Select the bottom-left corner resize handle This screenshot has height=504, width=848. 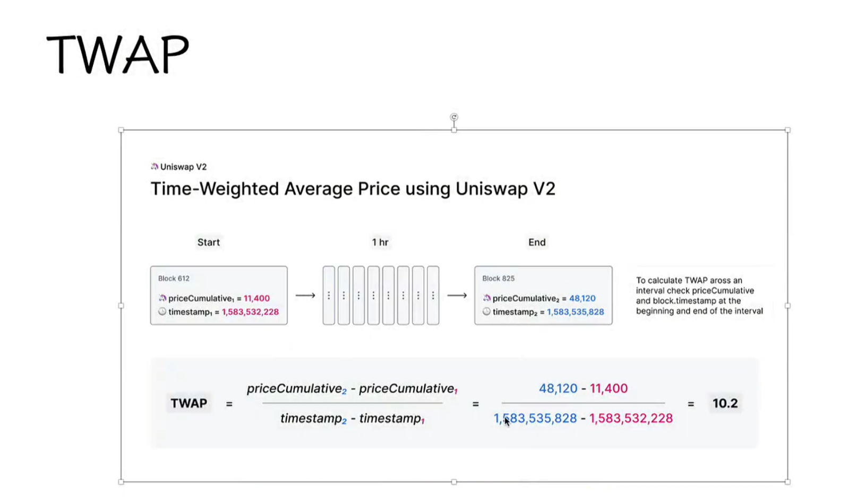point(121,482)
